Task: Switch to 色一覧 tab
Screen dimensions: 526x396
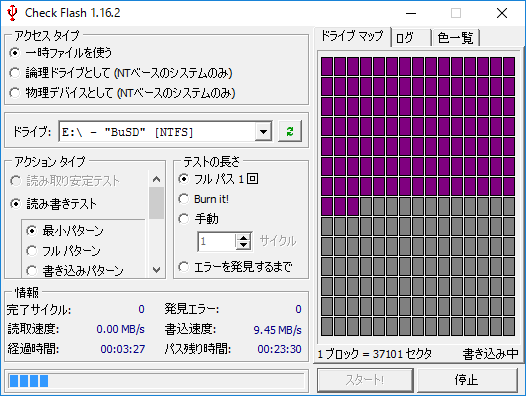Action: [x=456, y=38]
